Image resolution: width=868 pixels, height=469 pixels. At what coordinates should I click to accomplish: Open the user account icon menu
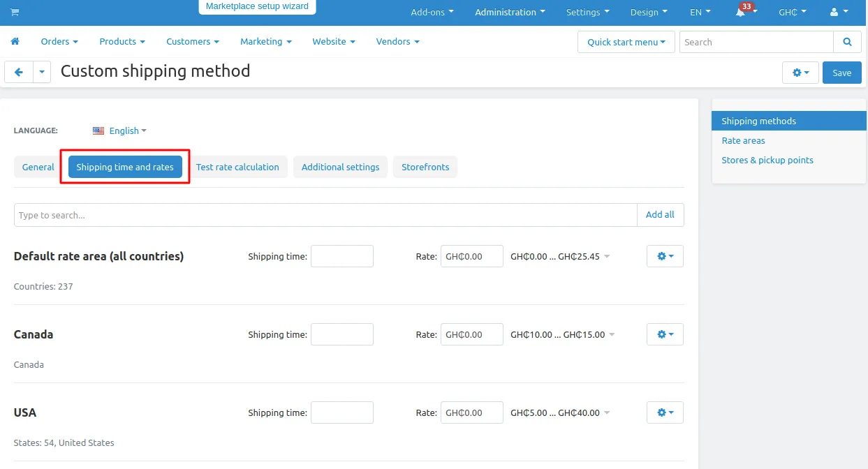pyautogui.click(x=838, y=12)
